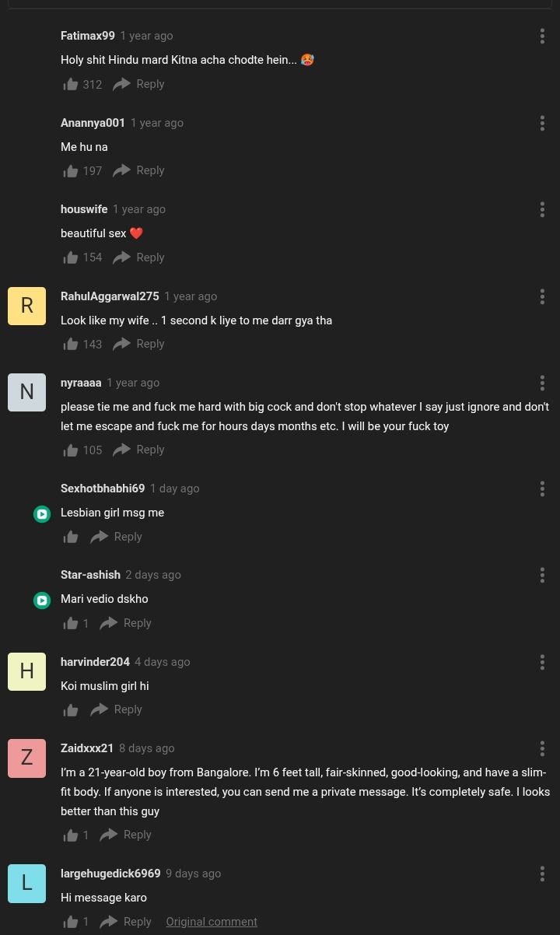The height and width of the screenshot is (935, 560).
Task: Follow the "Original comment" link
Action: 212,922
